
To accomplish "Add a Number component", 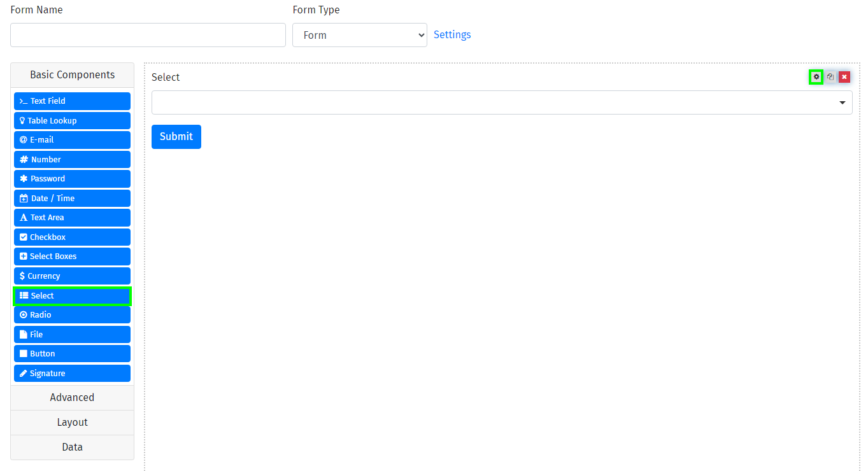I will (x=72, y=160).
